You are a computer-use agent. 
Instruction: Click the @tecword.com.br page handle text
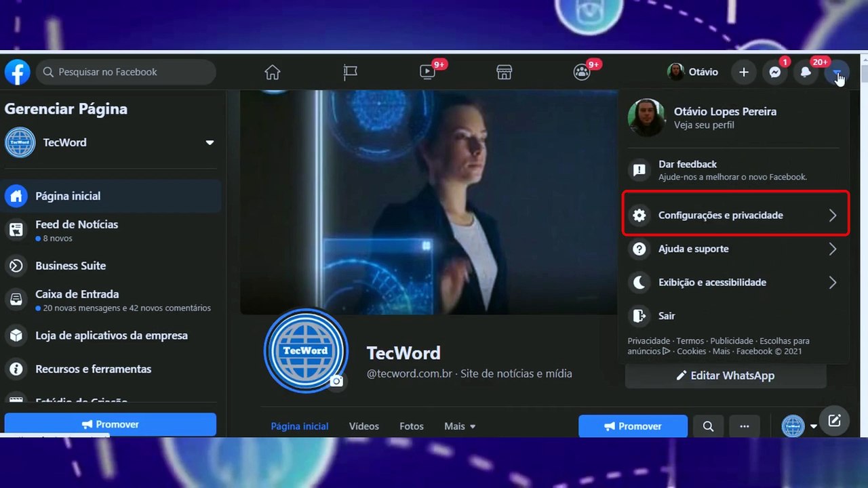pyautogui.click(x=410, y=373)
